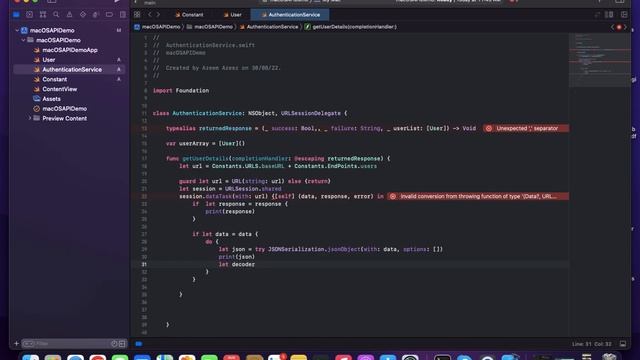640x360 pixels.
Task: Open the Test navigator diamond icon
Action: [x=83, y=15]
